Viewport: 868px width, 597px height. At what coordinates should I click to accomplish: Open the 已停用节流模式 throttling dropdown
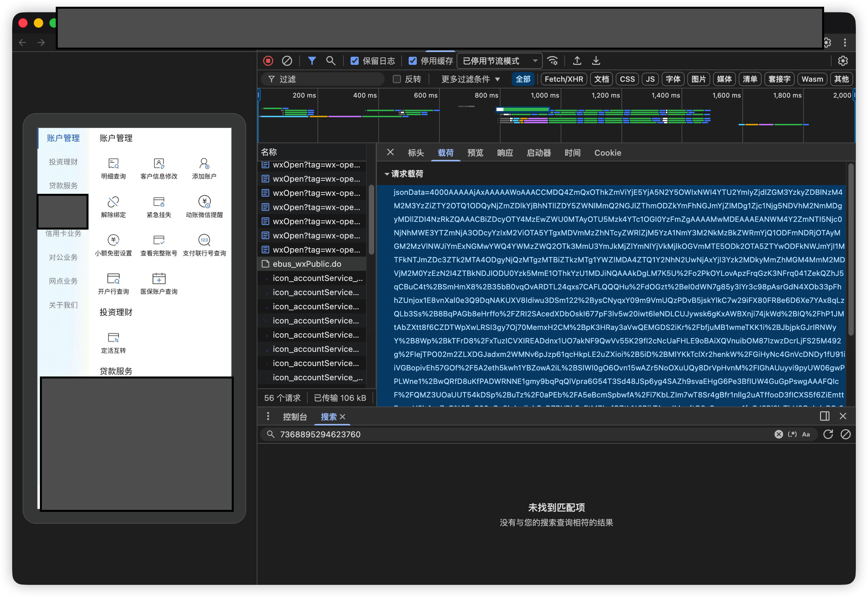(x=500, y=60)
